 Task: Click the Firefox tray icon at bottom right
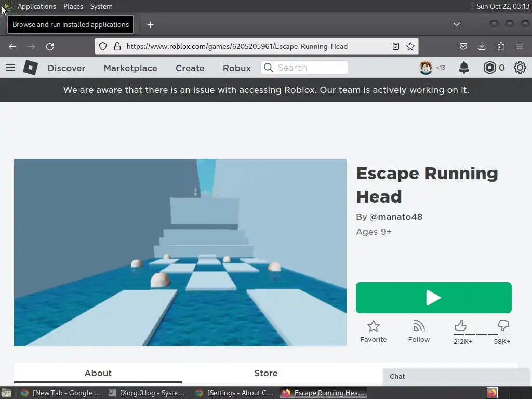(492, 393)
